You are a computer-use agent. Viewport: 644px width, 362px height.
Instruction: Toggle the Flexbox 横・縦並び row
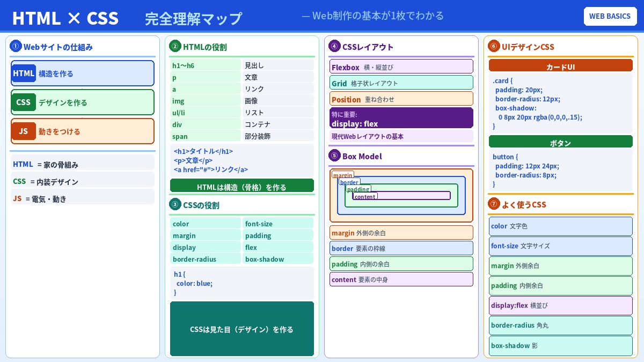[401, 67]
